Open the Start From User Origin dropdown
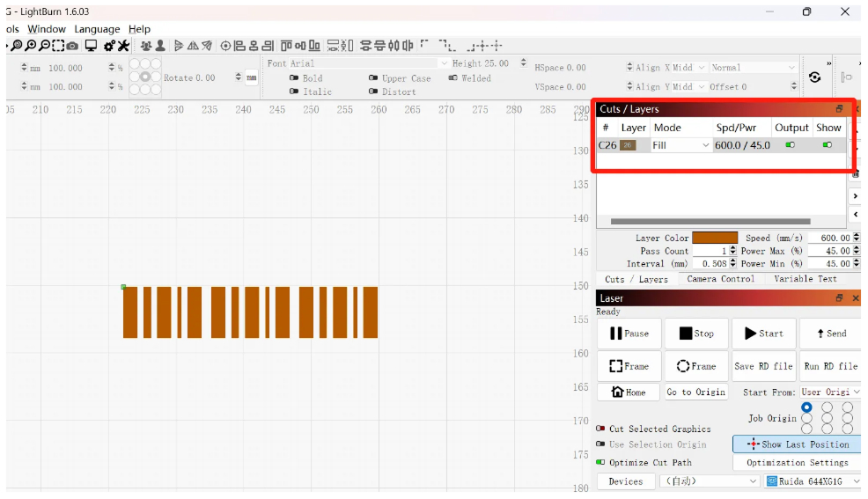The image size is (868, 499). 830,392
